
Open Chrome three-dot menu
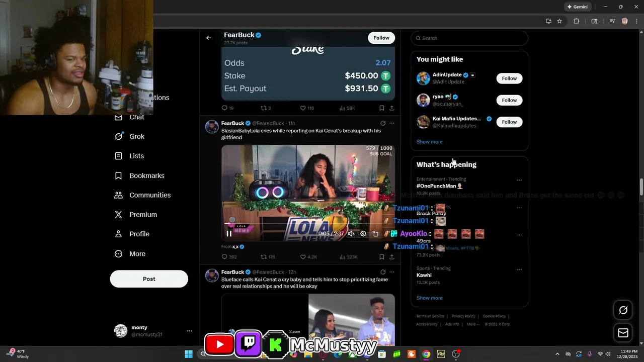click(635, 21)
